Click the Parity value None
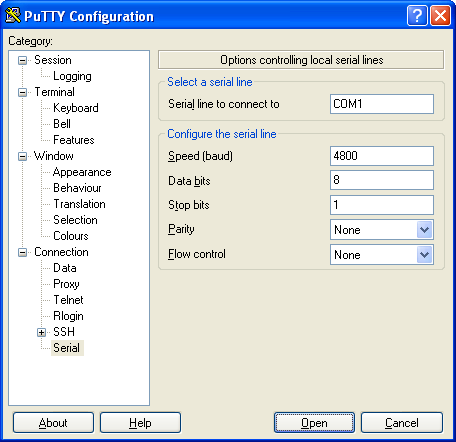Viewport: 456px width, 442px height. coord(347,230)
